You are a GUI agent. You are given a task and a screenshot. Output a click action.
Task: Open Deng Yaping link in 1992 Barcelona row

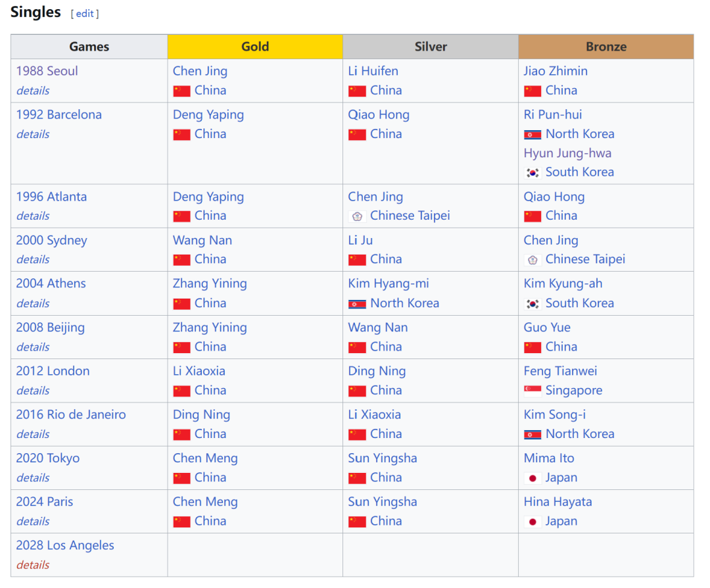tap(208, 114)
